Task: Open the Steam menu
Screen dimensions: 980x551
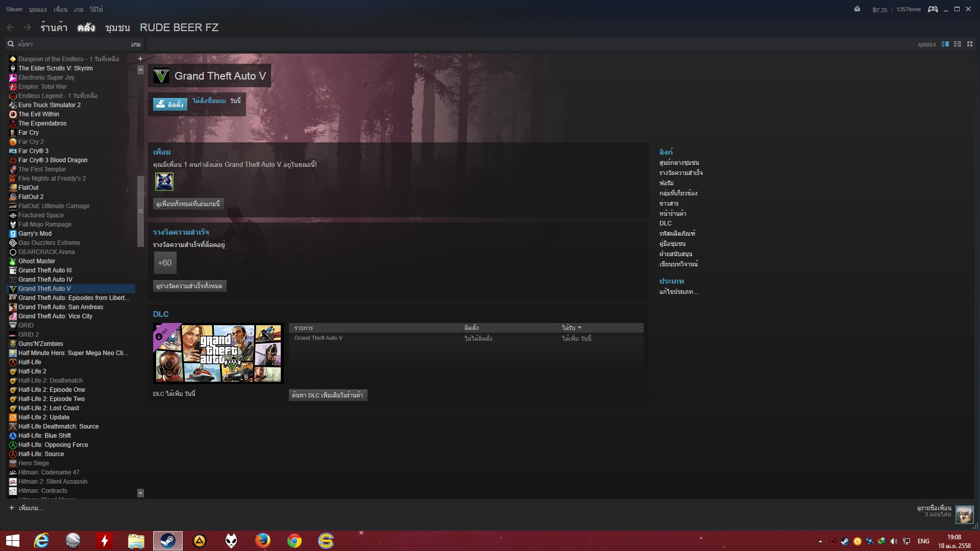Action: pyautogui.click(x=14, y=9)
